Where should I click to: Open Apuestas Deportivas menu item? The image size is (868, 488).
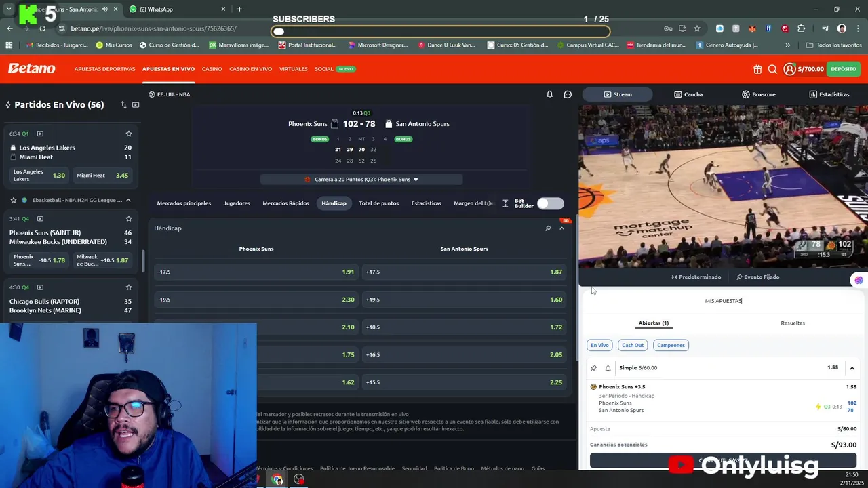coord(104,69)
